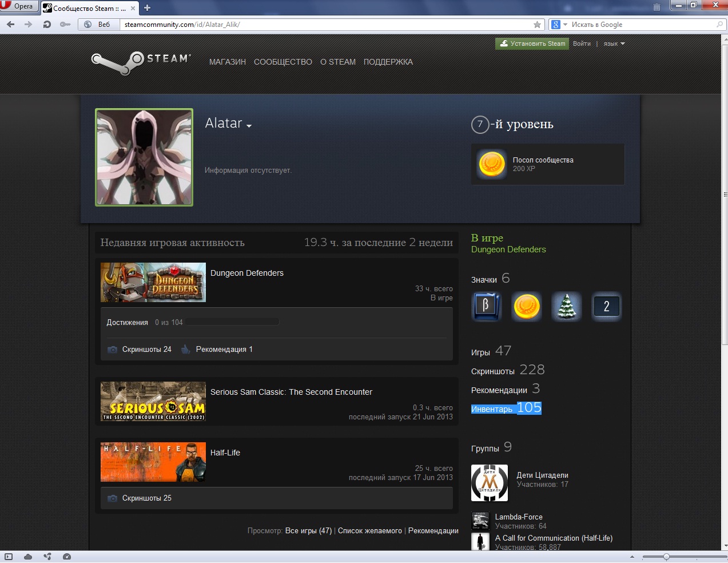This screenshot has width=728, height=563.
Task: Click camera icon beside Скриншоты 25
Action: click(113, 498)
